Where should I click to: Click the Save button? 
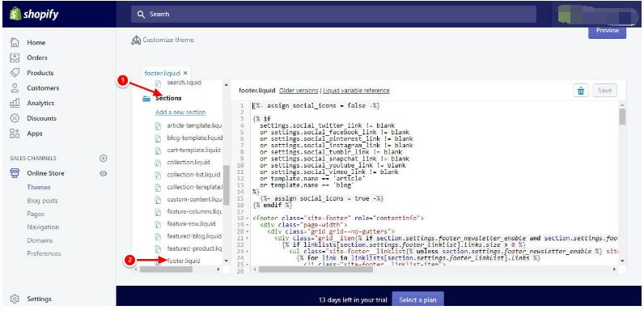[604, 91]
